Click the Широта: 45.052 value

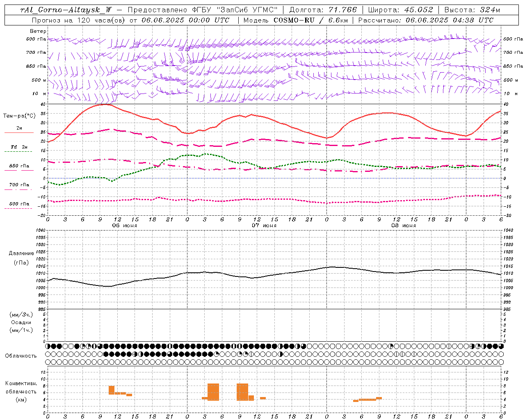point(401,10)
